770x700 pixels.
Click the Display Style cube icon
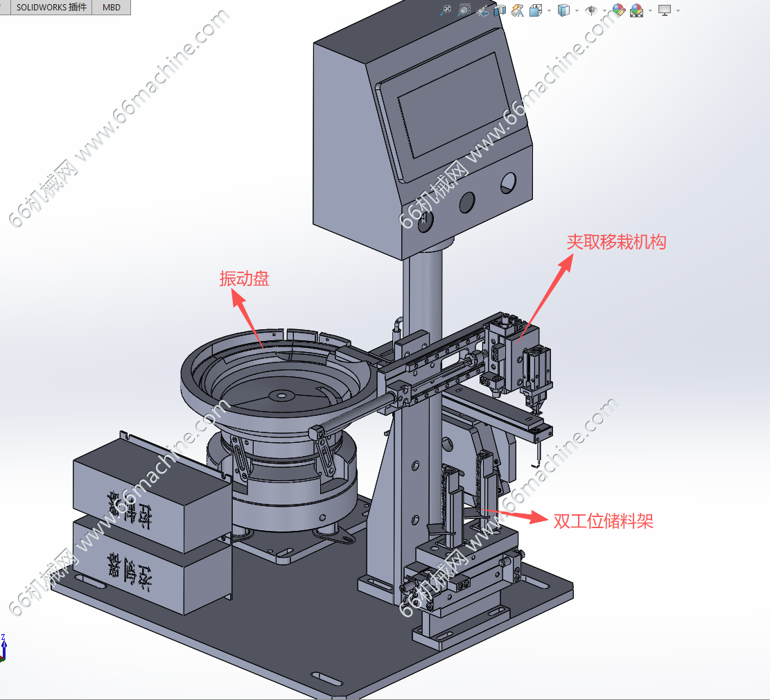tap(563, 10)
